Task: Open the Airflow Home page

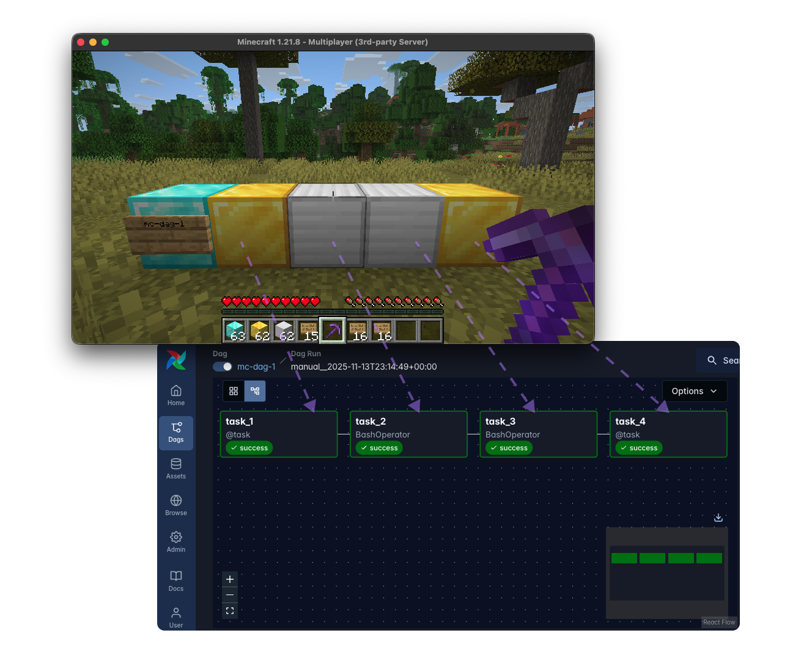Action: tap(175, 394)
